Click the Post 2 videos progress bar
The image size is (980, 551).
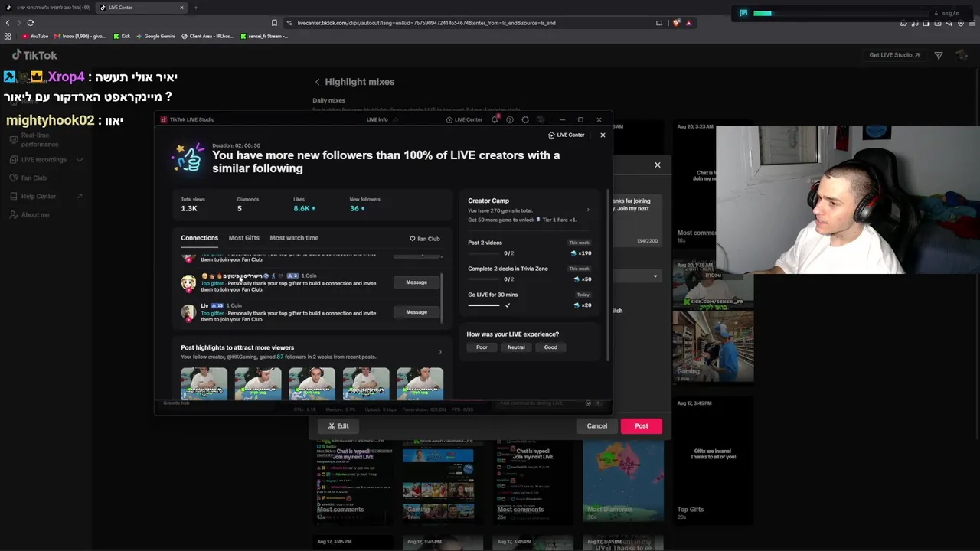click(485, 253)
